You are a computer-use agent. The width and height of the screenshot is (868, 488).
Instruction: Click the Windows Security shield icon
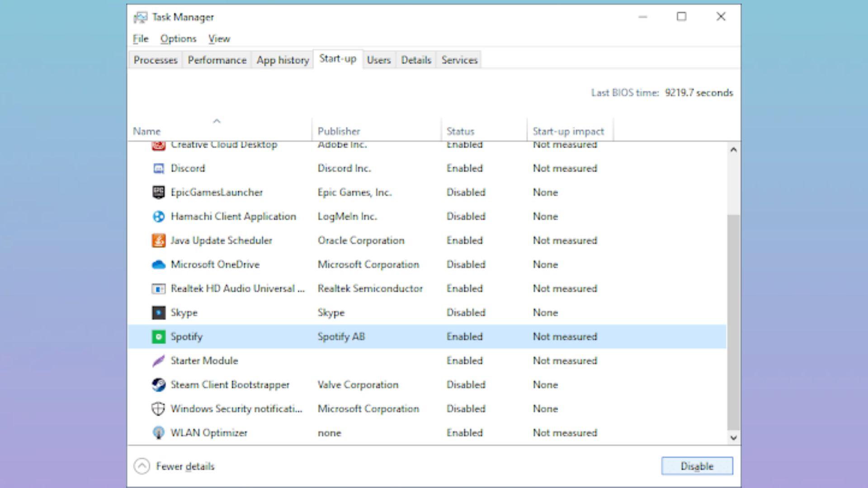[158, 409]
